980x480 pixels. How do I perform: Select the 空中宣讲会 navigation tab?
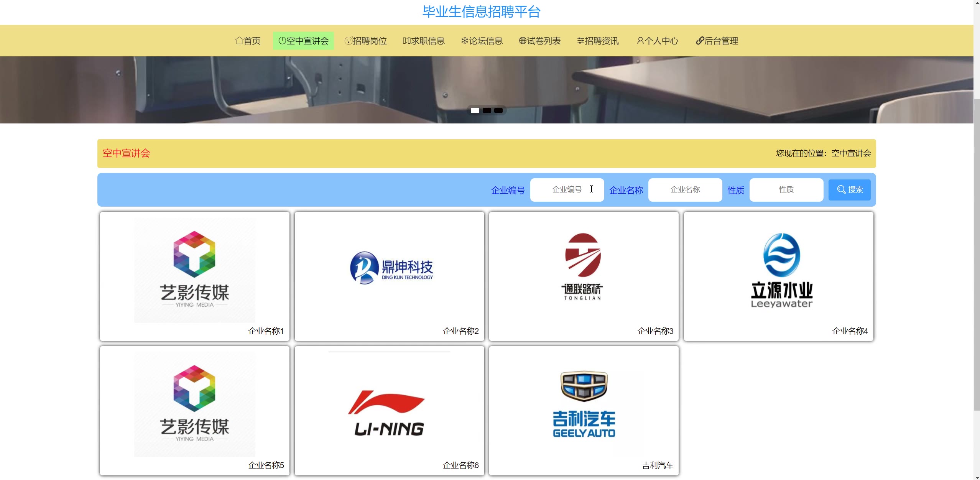coord(303,41)
